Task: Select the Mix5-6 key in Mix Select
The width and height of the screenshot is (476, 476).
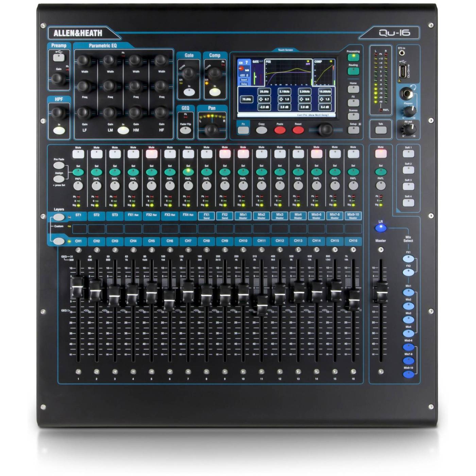Action: point(408,347)
